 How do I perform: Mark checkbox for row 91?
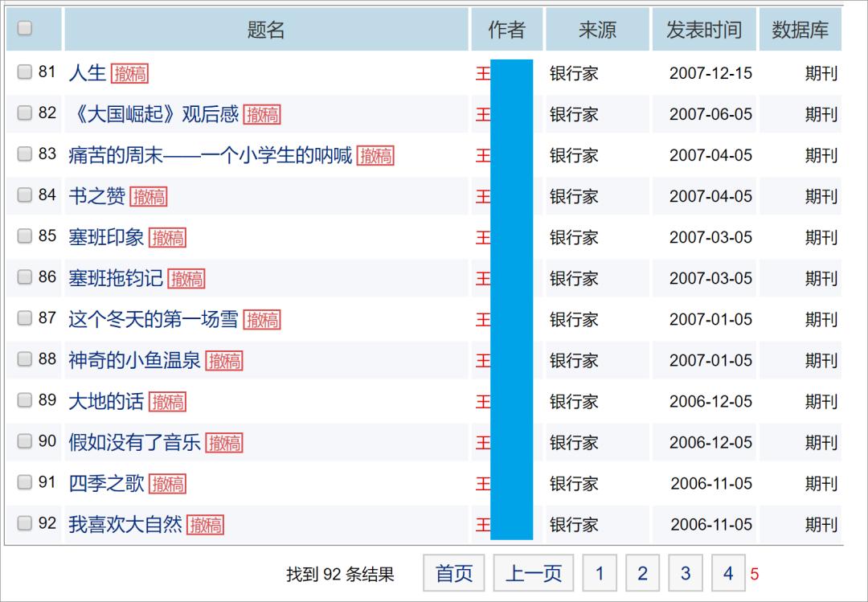click(24, 481)
